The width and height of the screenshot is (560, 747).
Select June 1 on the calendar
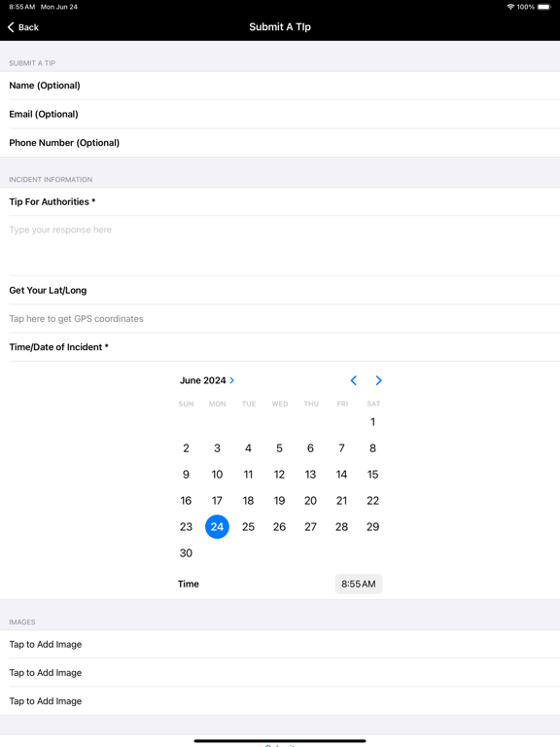click(x=373, y=422)
